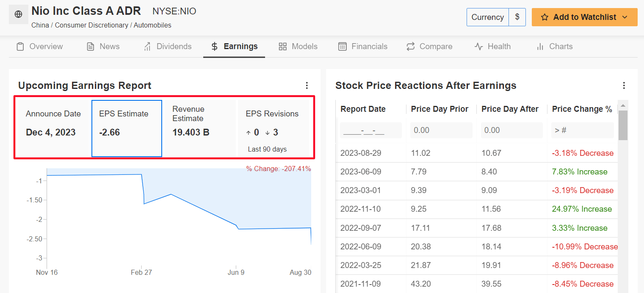
Task: Open the Financials tab
Action: (x=363, y=47)
